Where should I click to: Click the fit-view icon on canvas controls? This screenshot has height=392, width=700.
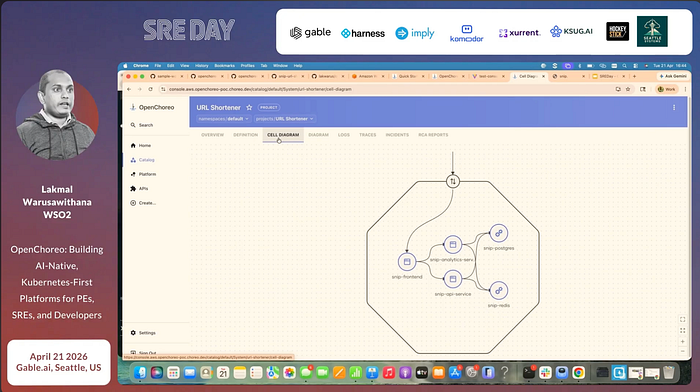pos(682,319)
